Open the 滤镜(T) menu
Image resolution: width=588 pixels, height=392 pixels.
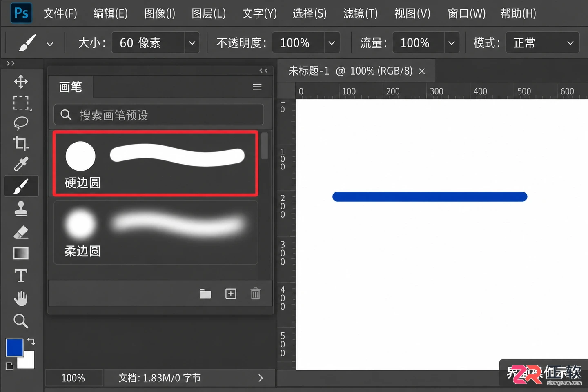(x=361, y=13)
